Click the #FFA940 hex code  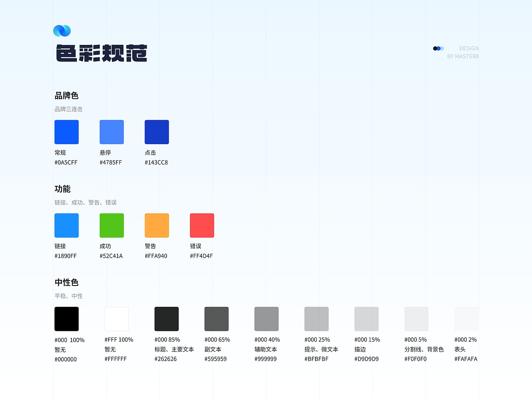156,256
